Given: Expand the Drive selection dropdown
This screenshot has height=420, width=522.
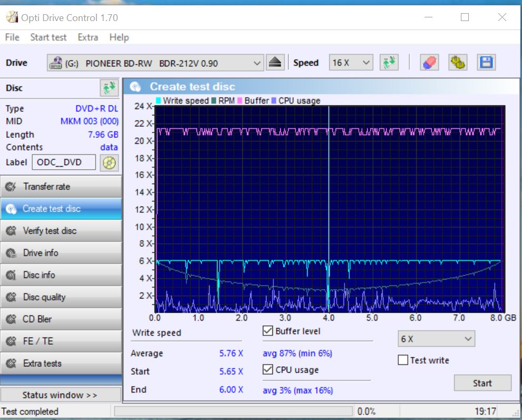Looking at the screenshot, I should [155, 63].
